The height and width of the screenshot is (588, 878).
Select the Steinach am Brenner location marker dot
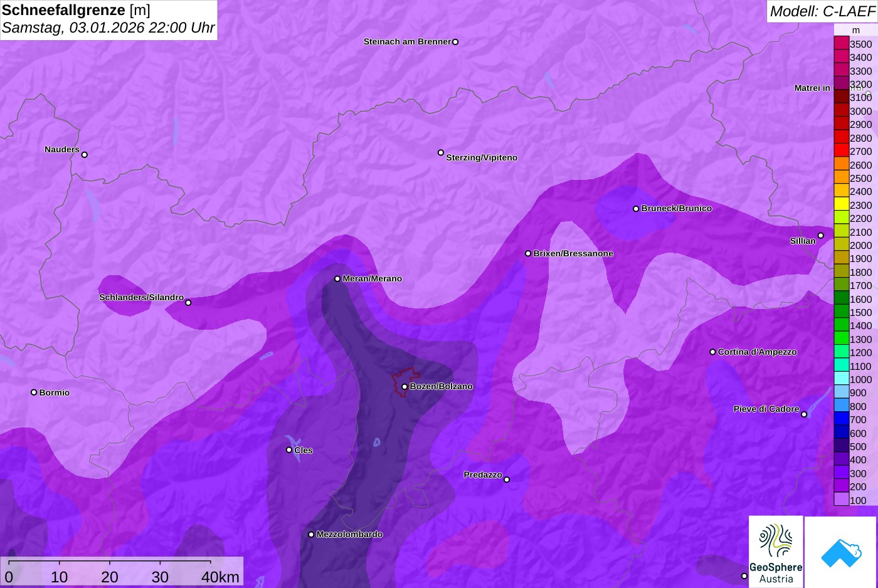click(455, 42)
